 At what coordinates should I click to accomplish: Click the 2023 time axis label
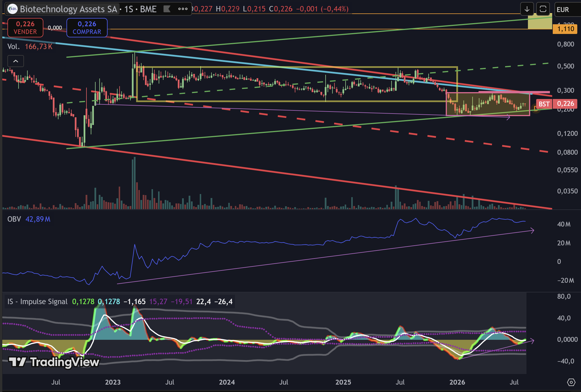tap(113, 382)
